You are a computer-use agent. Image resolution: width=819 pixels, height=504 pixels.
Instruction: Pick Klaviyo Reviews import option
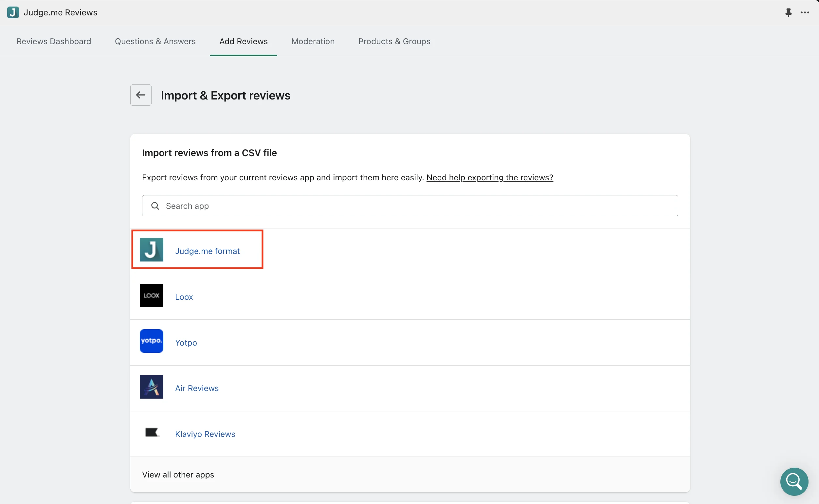[x=205, y=434]
